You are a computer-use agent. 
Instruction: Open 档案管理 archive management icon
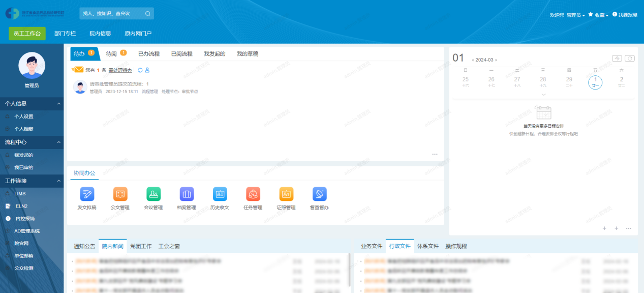point(187,194)
